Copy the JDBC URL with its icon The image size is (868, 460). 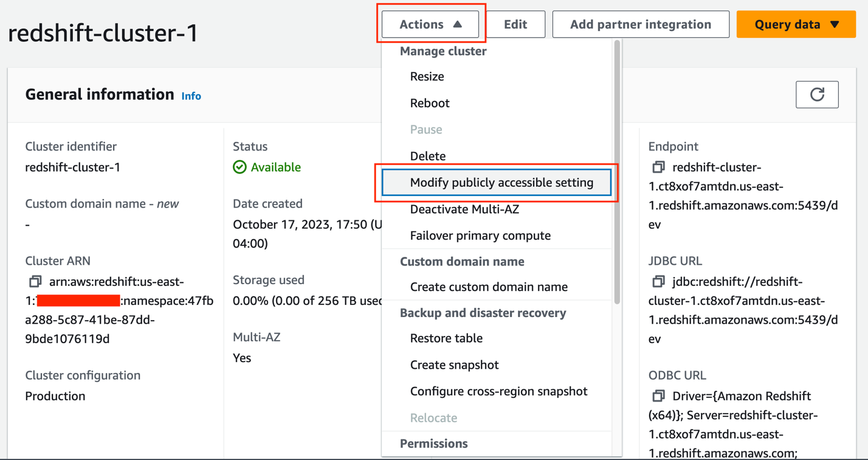[658, 281]
